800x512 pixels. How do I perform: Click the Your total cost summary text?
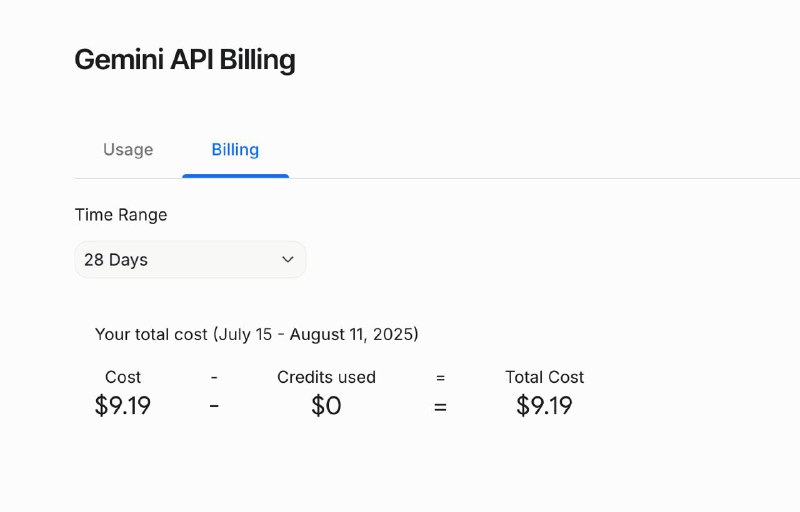150,334
